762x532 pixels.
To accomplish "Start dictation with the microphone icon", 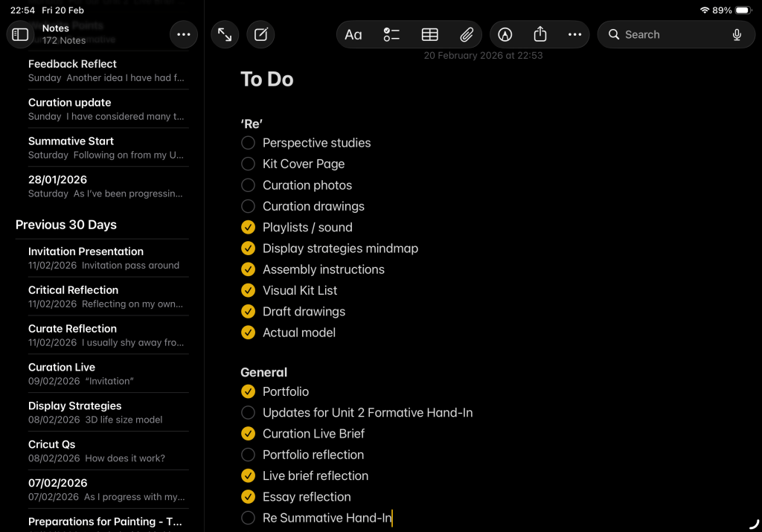I will click(737, 34).
